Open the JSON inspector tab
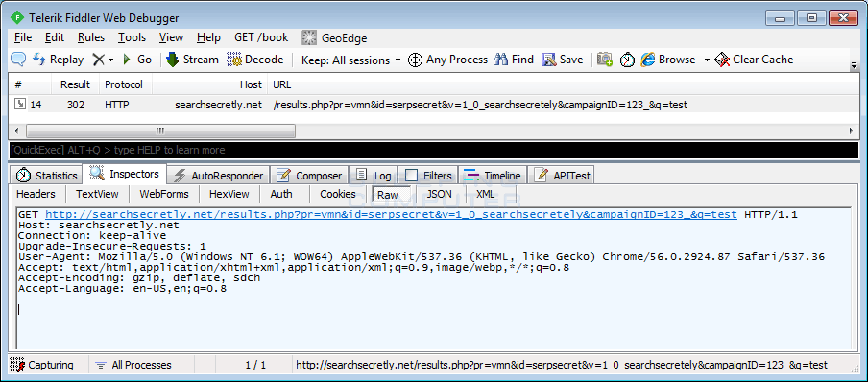 (439, 194)
